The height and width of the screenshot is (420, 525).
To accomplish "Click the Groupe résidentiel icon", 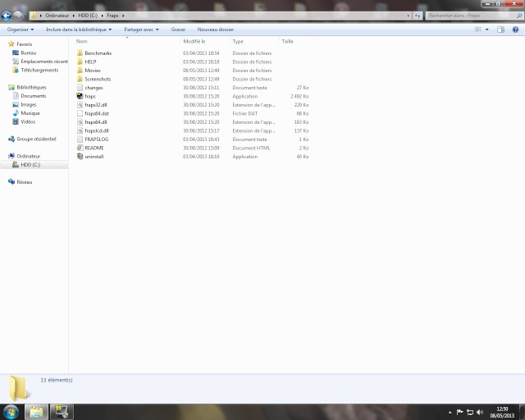I will click(x=11, y=139).
